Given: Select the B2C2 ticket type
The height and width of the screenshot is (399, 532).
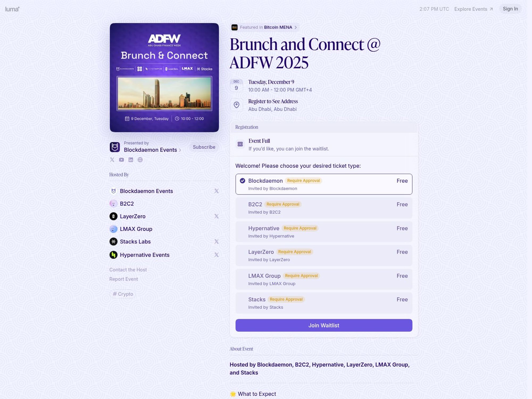Looking at the screenshot, I should point(323,208).
